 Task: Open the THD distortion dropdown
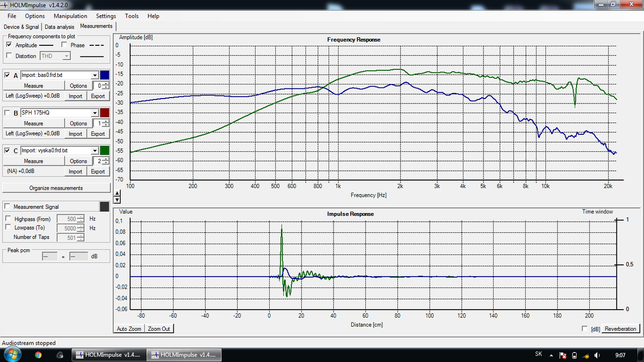click(x=66, y=56)
